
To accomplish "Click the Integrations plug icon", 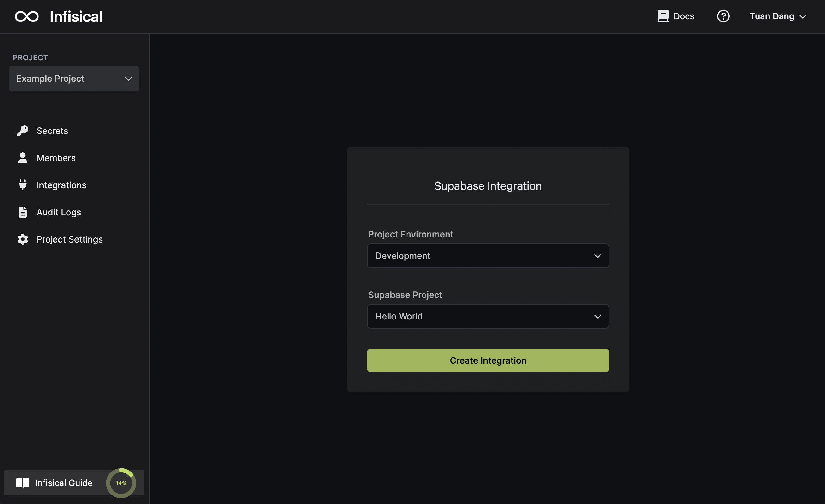I will click(x=22, y=185).
